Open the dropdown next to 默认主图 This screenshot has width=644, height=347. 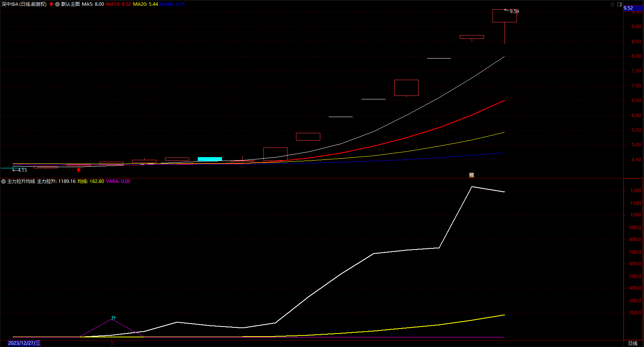(x=57, y=4)
